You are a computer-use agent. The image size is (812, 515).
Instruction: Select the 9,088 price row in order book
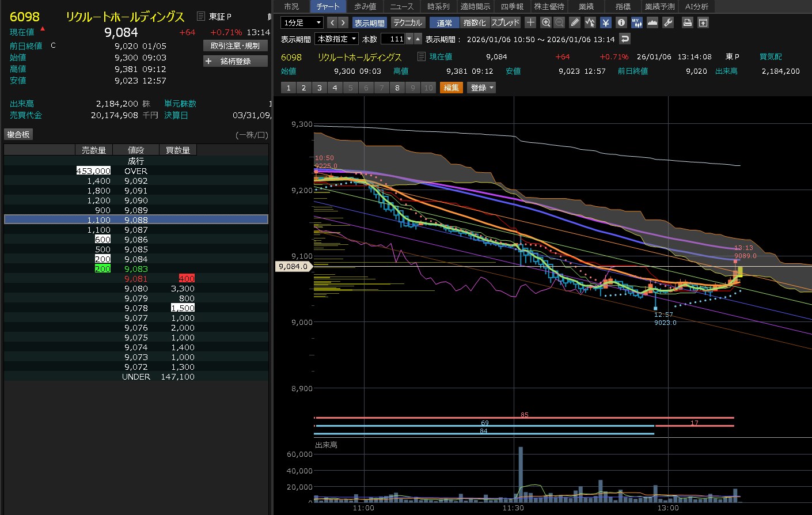click(136, 219)
